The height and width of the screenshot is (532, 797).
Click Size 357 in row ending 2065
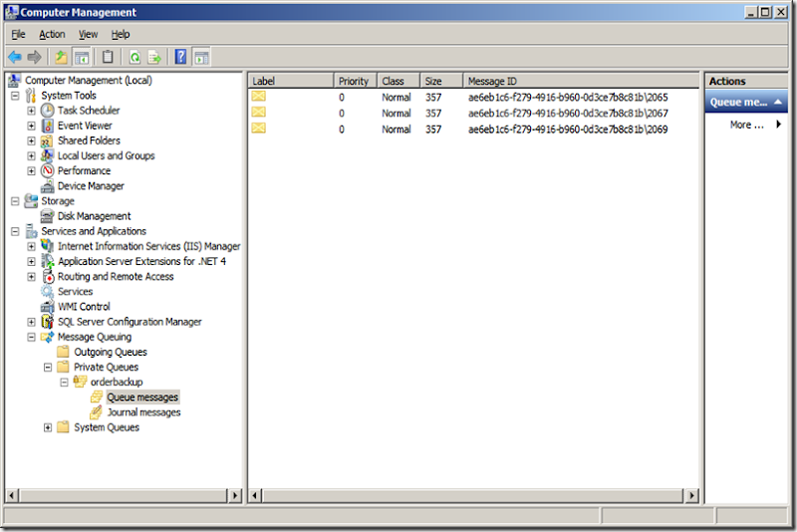433,97
